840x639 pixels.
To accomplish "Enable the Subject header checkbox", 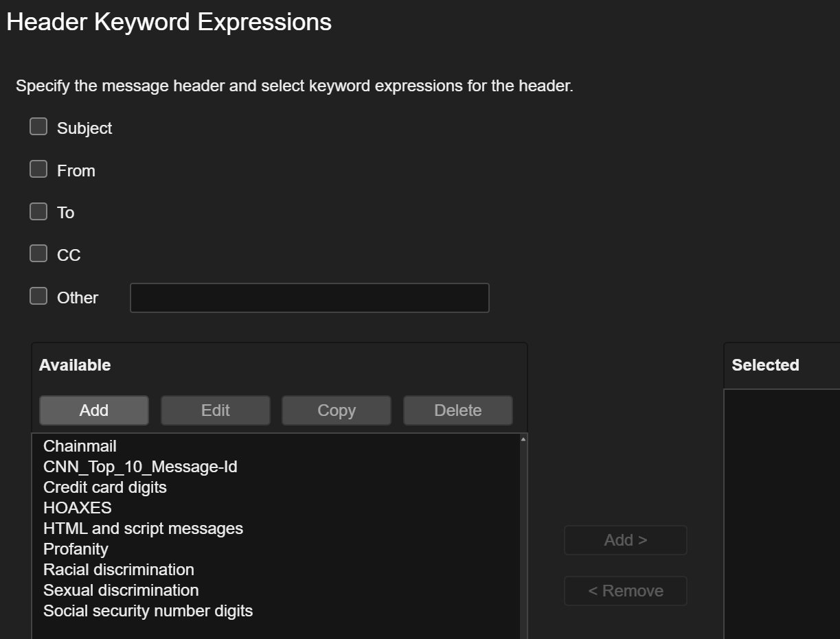I will coord(38,127).
